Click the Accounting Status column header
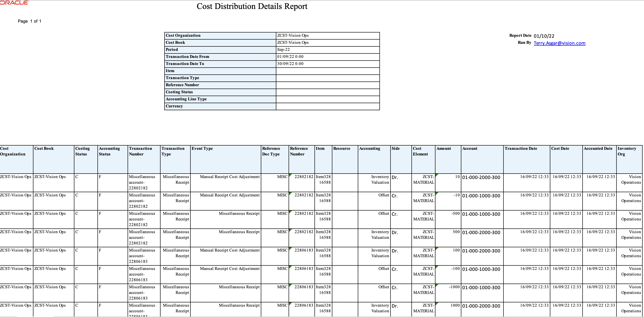Screen dimensions: 644x317 [113, 159]
